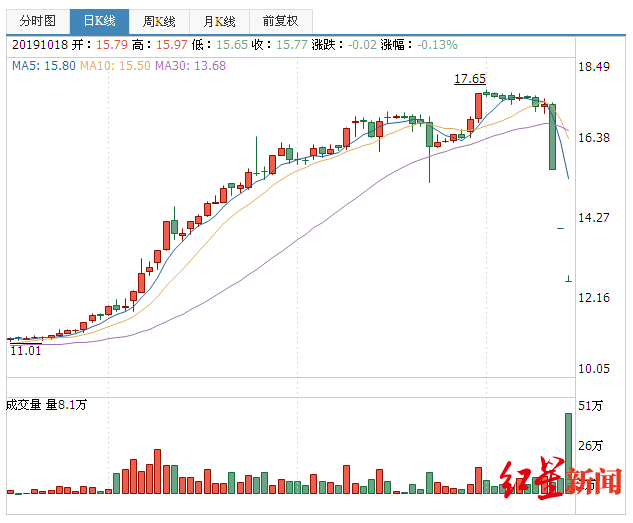Click the MA10: 15.50 indicator label
The height and width of the screenshot is (523, 633).
tap(115, 66)
